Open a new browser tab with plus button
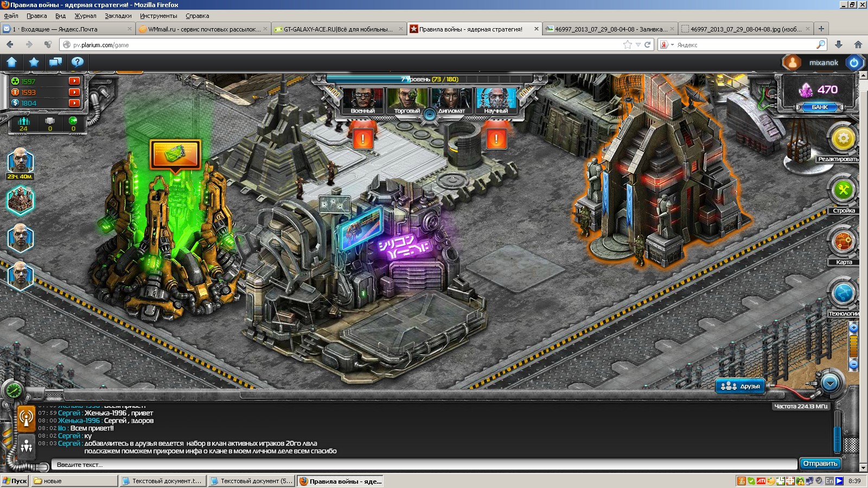Viewport: 868px width, 488px height. [821, 29]
